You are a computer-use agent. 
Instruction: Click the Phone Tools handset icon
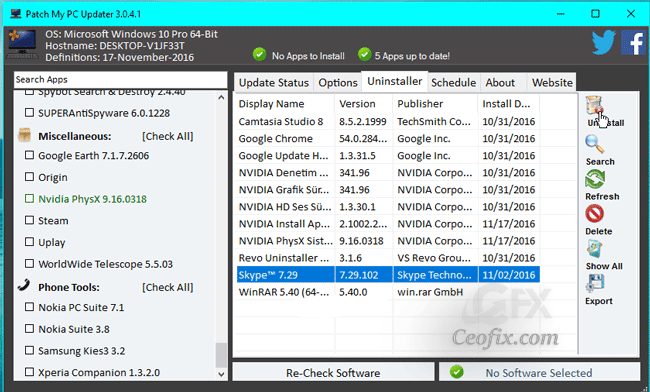24,286
